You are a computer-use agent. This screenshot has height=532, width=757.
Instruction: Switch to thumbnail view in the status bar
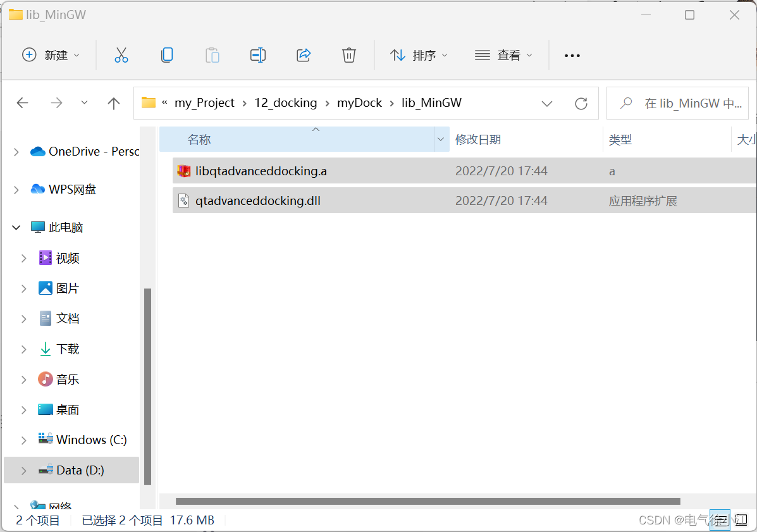(x=741, y=519)
